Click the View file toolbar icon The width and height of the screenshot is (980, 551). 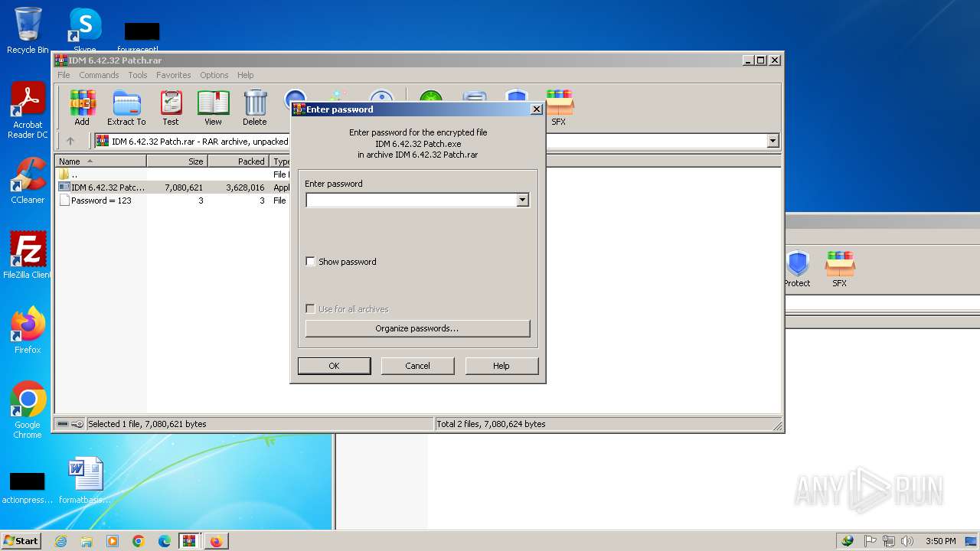[x=213, y=107]
